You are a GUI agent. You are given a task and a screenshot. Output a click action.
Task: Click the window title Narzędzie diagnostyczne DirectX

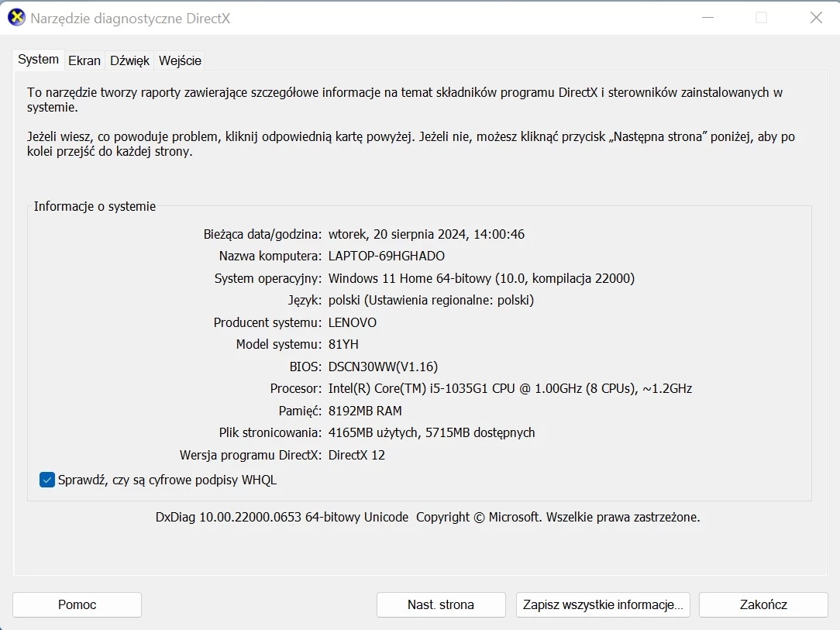(130, 19)
